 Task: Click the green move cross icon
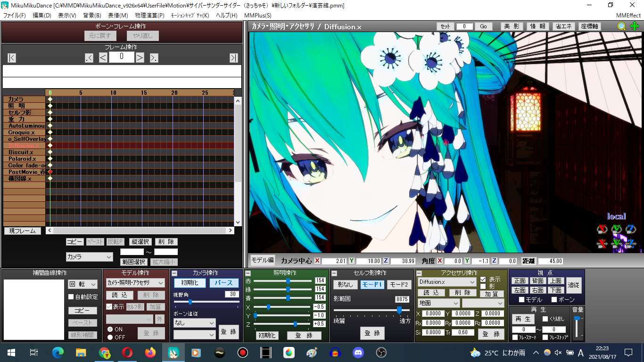(634, 26)
